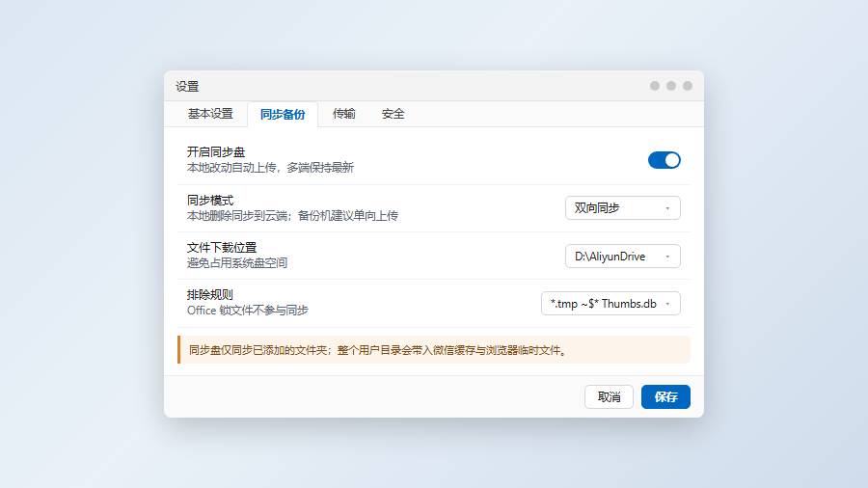Screen dimensions: 868x488
Task: Toggle the 开启同步盘 switch off
Action: [664, 160]
